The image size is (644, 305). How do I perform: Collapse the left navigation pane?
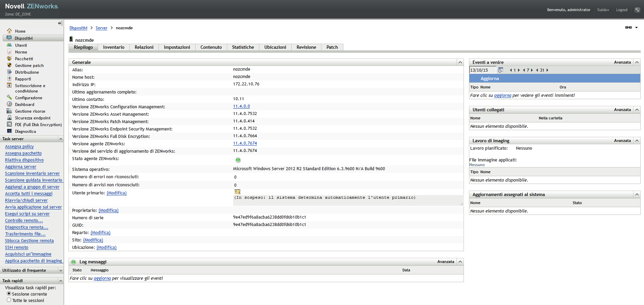click(x=60, y=23)
